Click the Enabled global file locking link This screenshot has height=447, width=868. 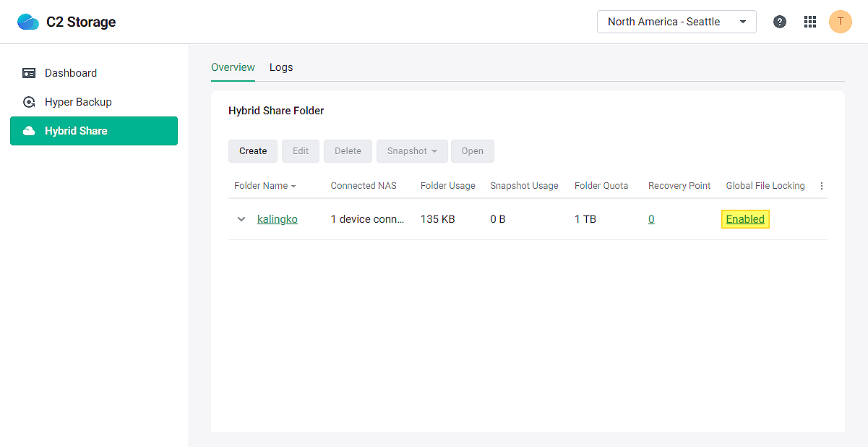pos(745,219)
